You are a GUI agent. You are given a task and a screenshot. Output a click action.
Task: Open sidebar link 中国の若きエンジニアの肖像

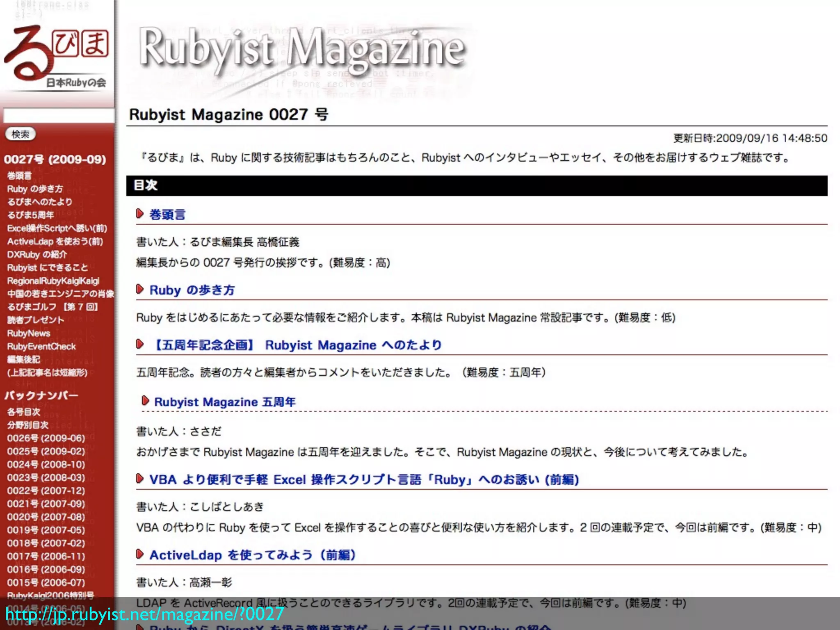tap(60, 294)
